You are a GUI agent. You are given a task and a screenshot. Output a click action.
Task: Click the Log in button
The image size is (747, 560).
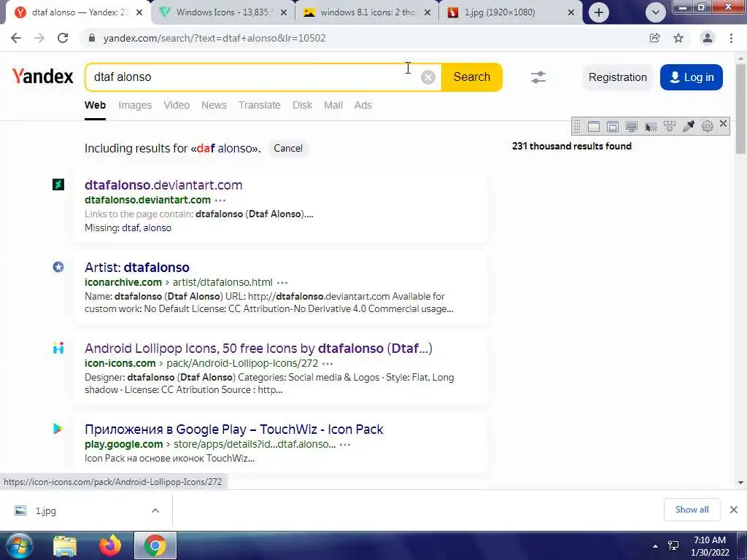point(692,77)
